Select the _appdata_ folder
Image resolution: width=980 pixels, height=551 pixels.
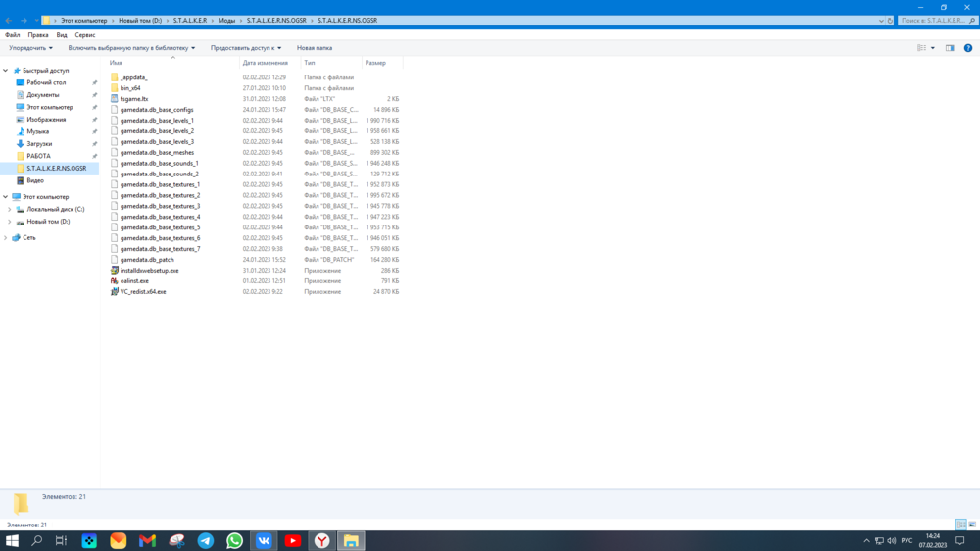(x=133, y=77)
